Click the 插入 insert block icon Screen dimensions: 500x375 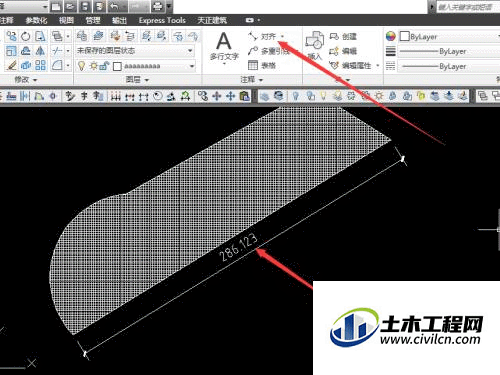[x=314, y=46]
